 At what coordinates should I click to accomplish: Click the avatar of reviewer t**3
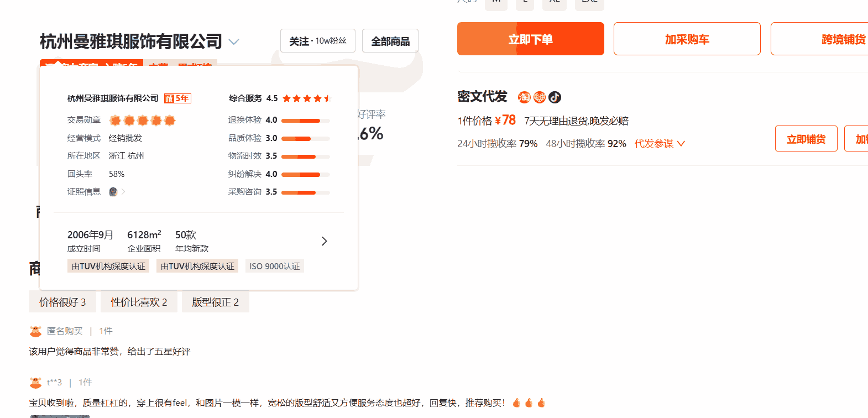click(x=35, y=383)
